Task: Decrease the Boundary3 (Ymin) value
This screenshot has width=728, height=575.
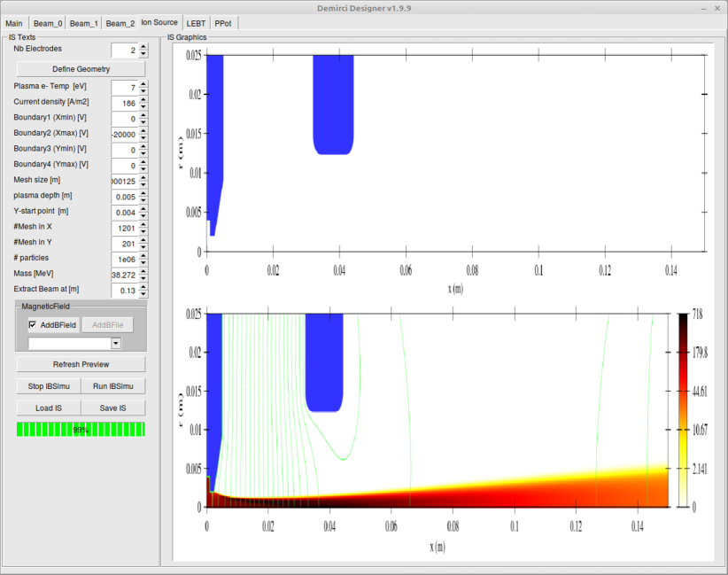Action: (143, 154)
